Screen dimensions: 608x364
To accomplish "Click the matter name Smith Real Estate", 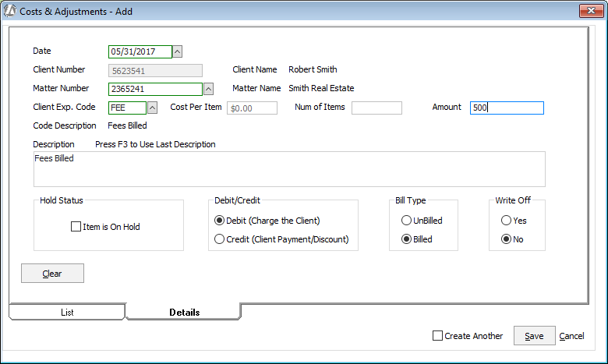I will (x=321, y=88).
